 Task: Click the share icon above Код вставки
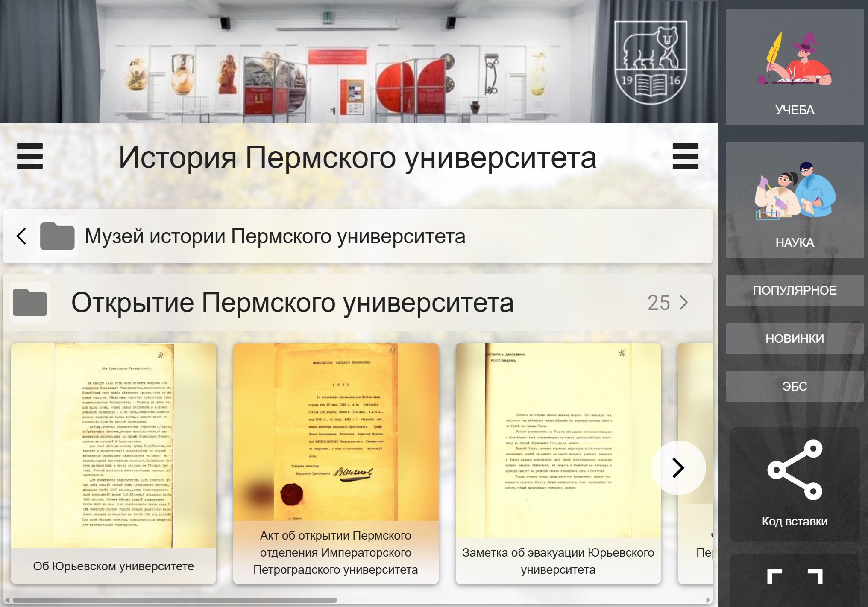795,470
